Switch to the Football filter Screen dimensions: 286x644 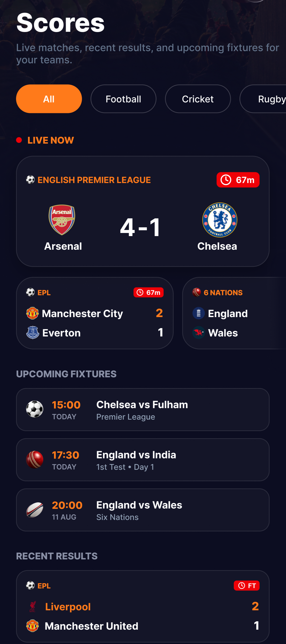(x=123, y=99)
